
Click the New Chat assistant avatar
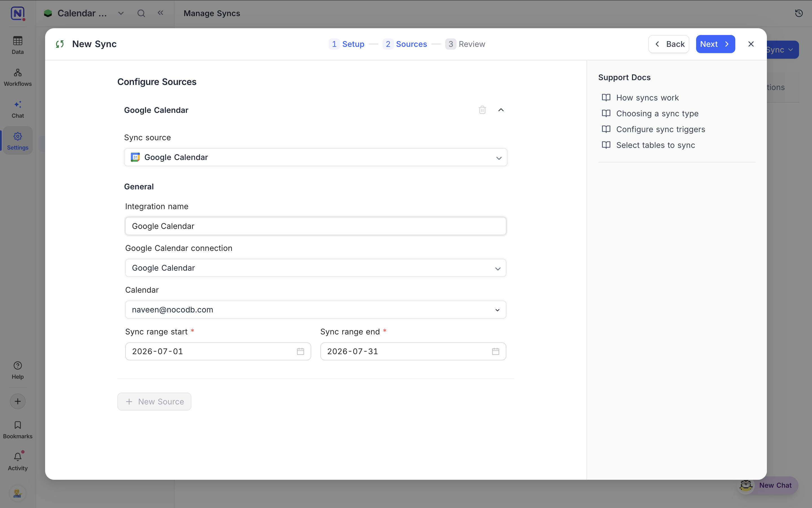(746, 485)
